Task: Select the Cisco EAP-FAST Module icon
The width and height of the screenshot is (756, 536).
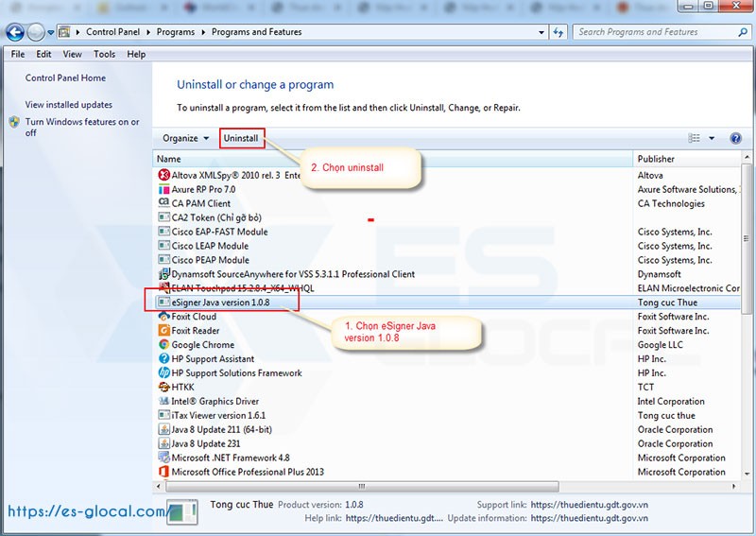Action: (163, 231)
